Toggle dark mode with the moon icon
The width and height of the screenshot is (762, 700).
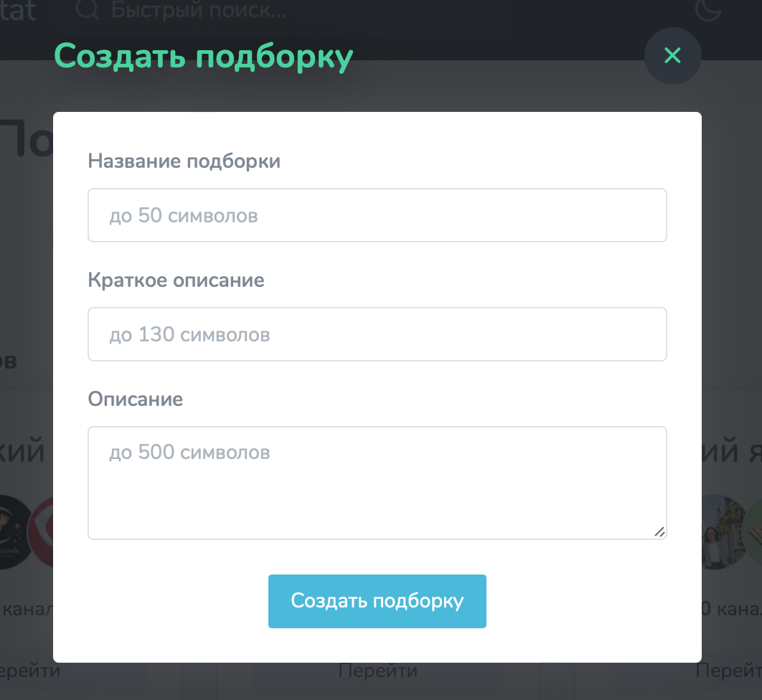point(707,10)
